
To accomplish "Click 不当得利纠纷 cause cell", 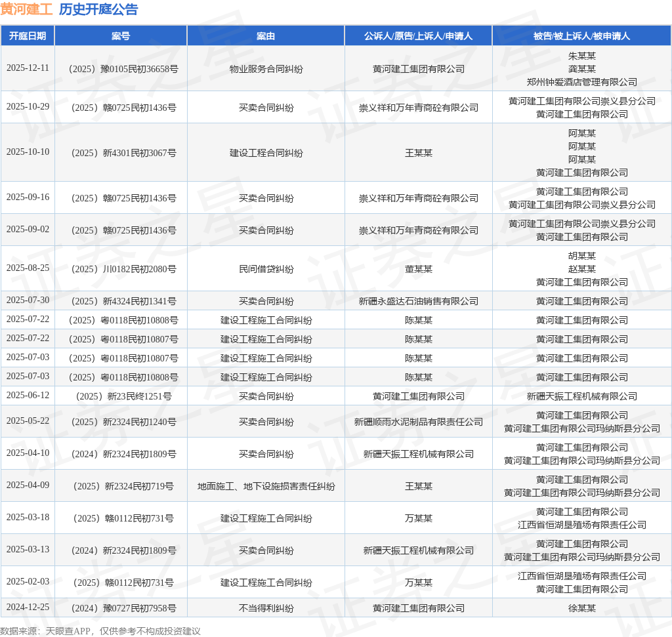I will (266, 608).
